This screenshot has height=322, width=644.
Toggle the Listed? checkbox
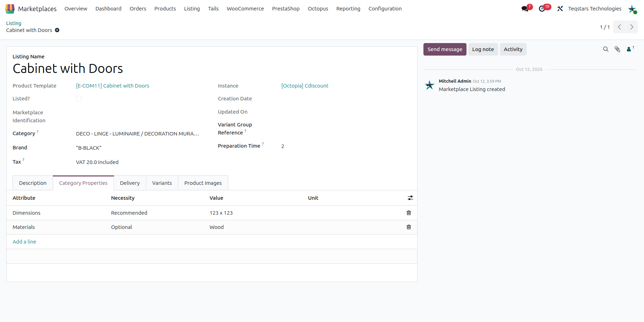coord(79,99)
